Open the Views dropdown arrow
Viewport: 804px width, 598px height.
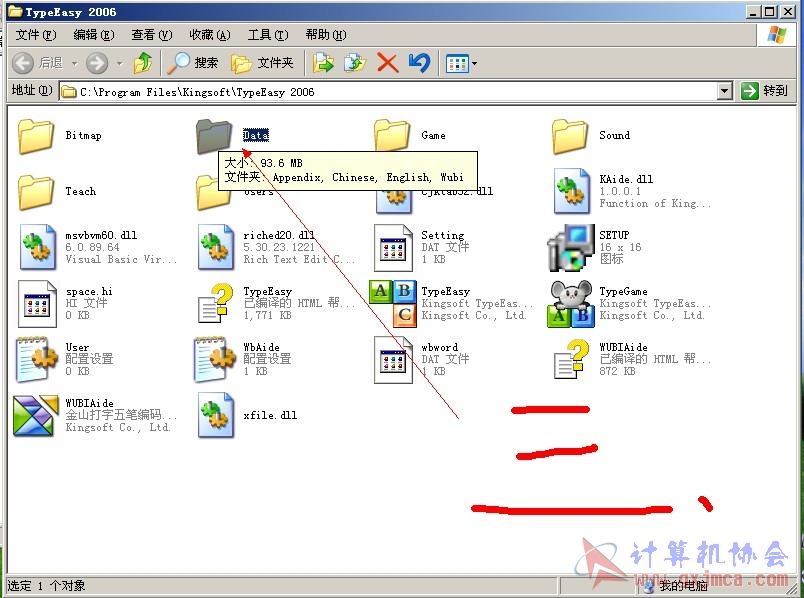point(474,64)
